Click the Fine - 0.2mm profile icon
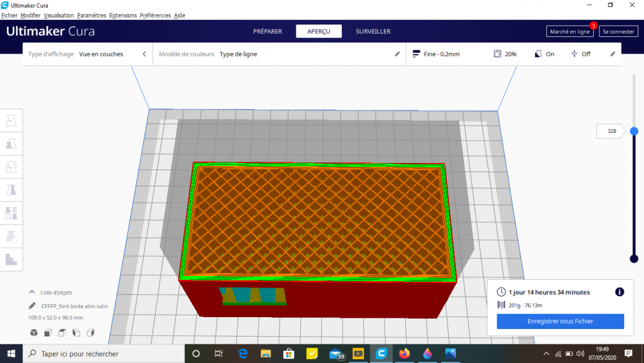The width and height of the screenshot is (644, 363). click(x=416, y=54)
